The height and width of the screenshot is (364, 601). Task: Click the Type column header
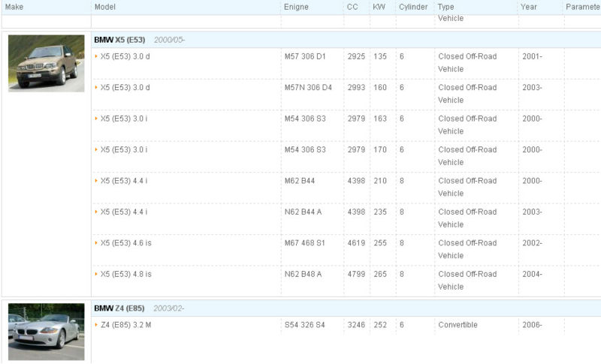[445, 7]
